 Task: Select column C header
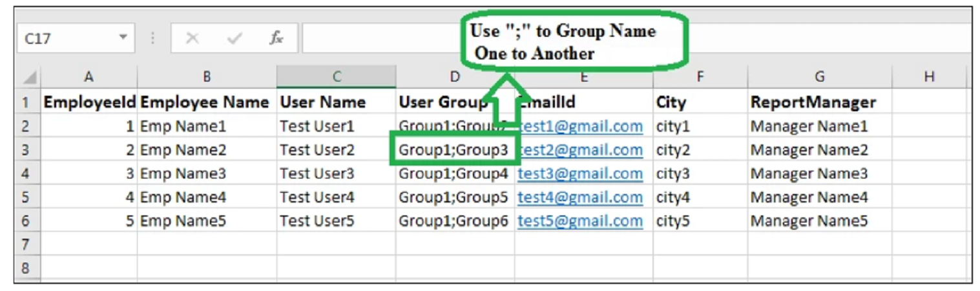pos(337,78)
